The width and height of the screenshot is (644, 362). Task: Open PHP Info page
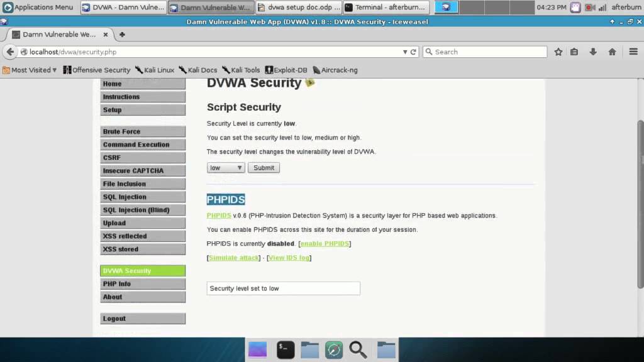(143, 284)
